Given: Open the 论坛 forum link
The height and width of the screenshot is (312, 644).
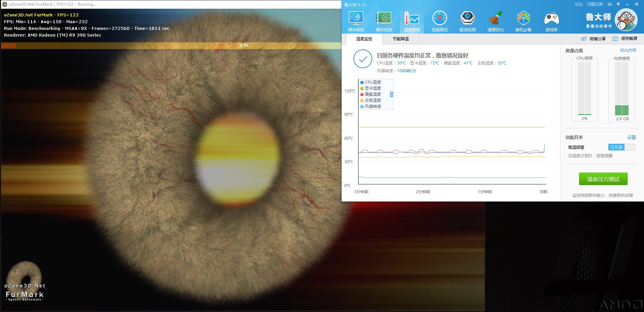Looking at the screenshot, I should 579,4.
